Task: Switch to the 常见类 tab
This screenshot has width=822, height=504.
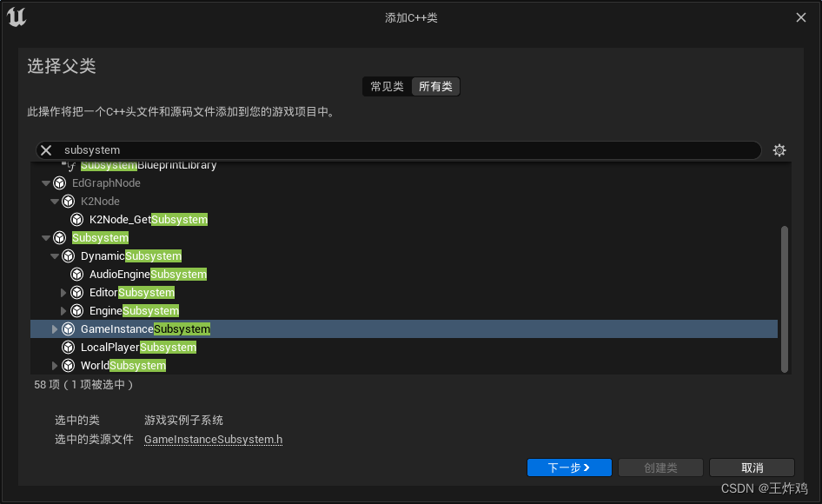Action: pyautogui.click(x=386, y=86)
